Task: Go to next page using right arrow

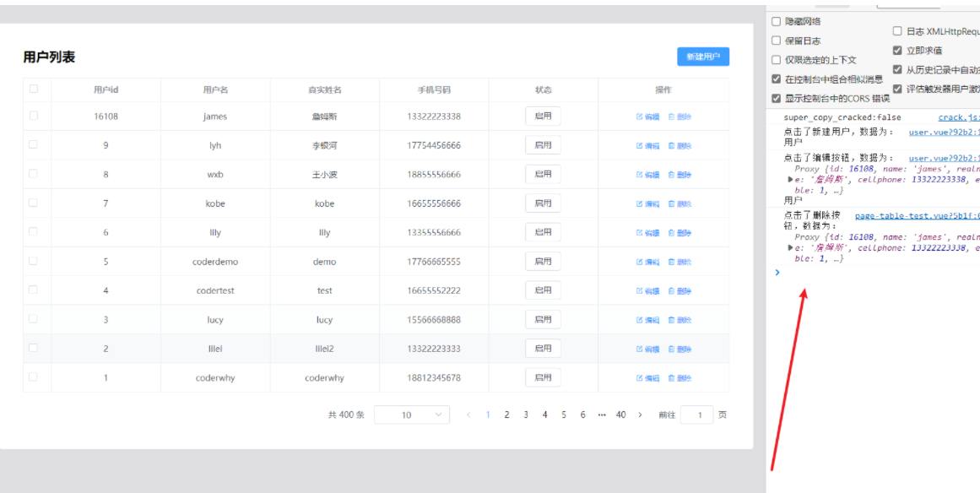Action: click(640, 414)
